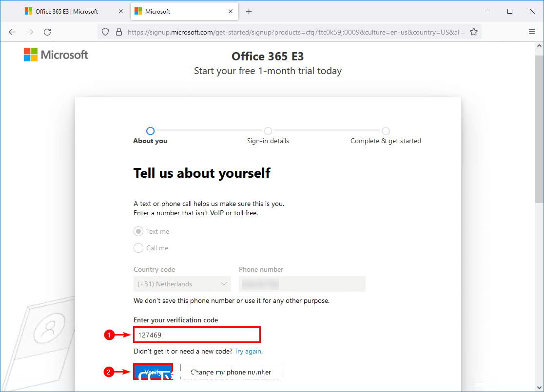Maximize the browser window
Screen dimensions: 544x392
click(x=510, y=11)
